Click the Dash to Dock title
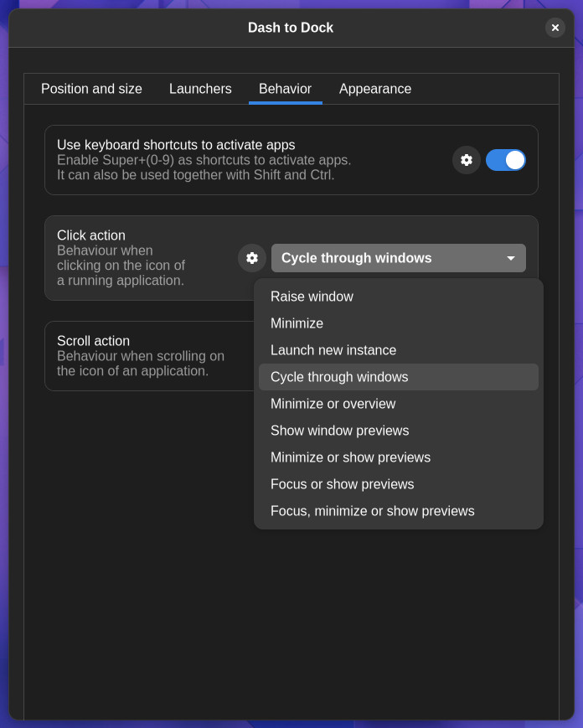 291,28
